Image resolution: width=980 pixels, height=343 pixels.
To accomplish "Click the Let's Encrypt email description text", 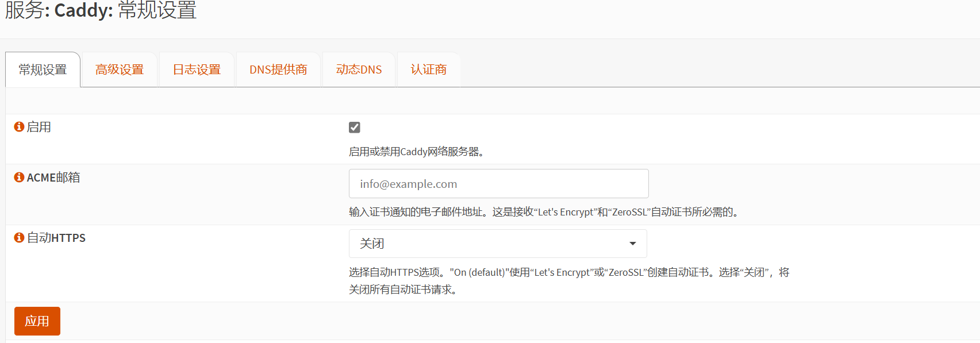I will [x=545, y=212].
